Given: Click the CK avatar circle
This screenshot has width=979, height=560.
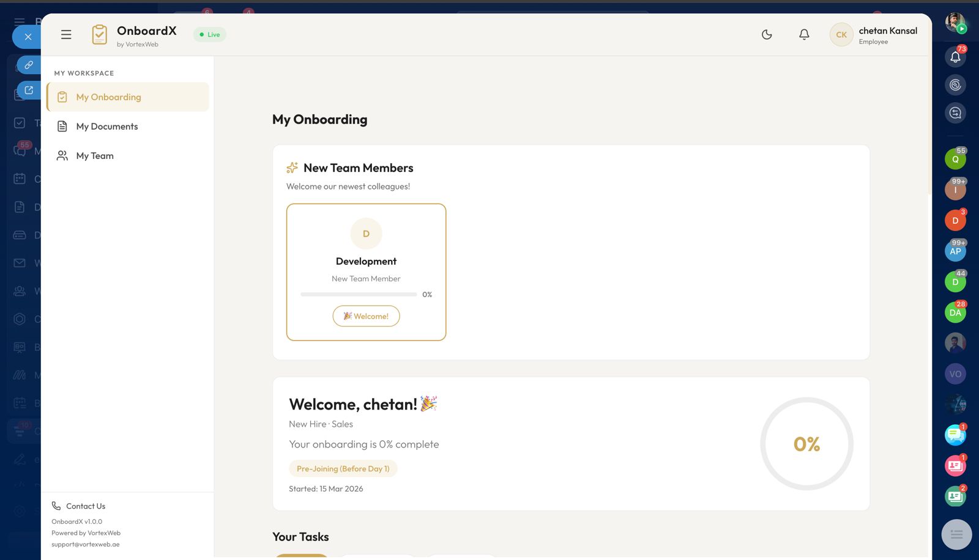Looking at the screenshot, I should point(841,35).
